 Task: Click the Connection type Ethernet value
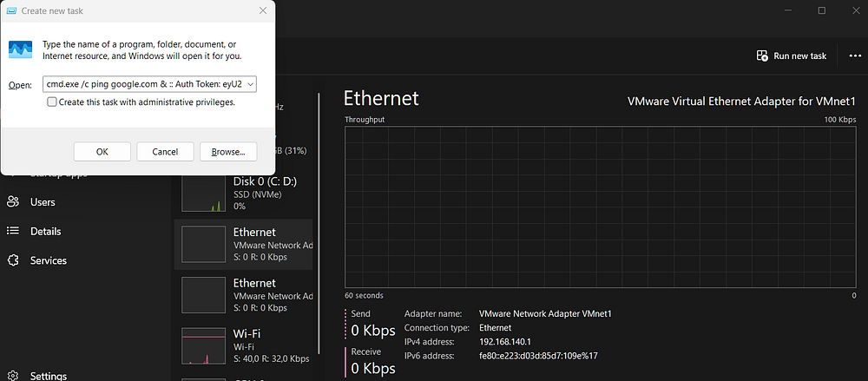click(495, 328)
